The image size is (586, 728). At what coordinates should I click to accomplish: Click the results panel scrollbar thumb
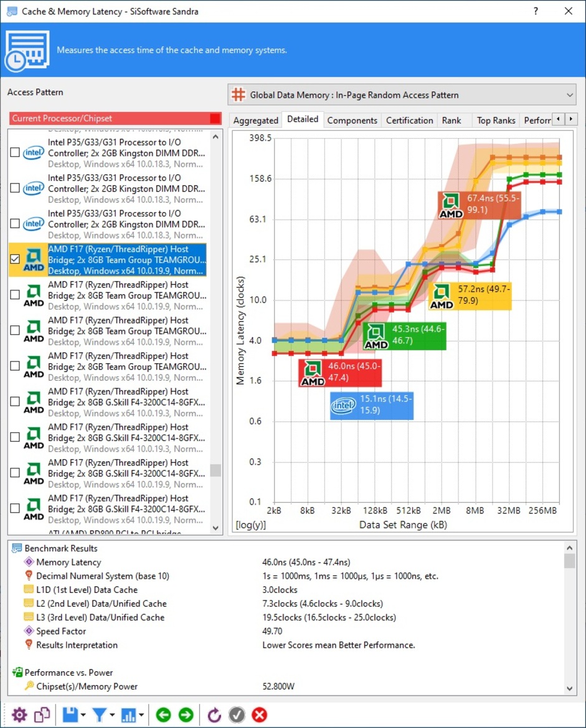tap(570, 561)
